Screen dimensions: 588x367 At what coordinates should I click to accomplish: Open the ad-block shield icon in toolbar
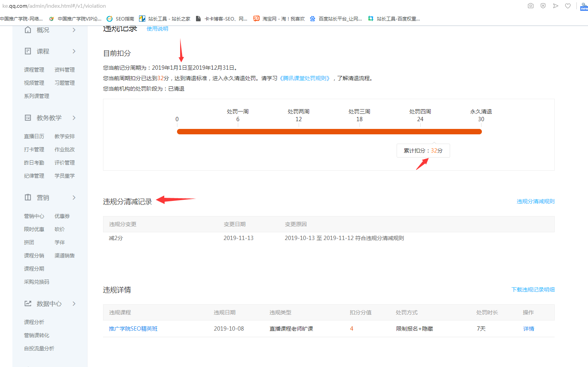543,5
